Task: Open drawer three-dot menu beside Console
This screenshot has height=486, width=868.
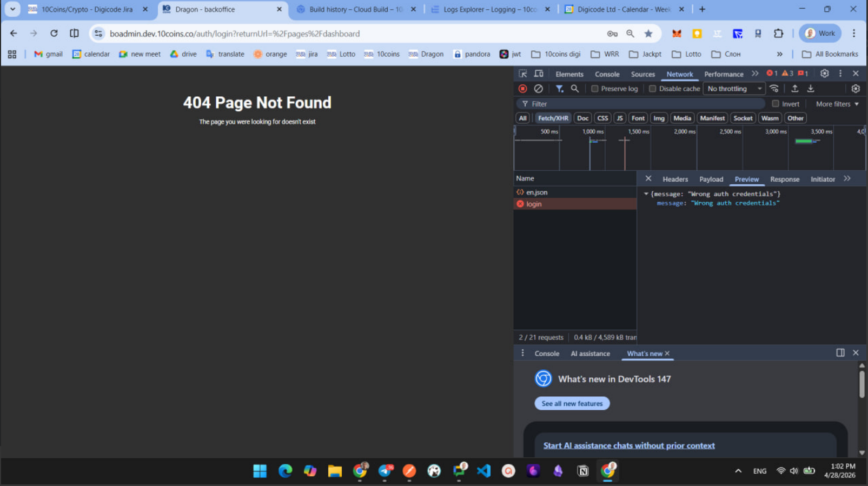Action: 522,353
